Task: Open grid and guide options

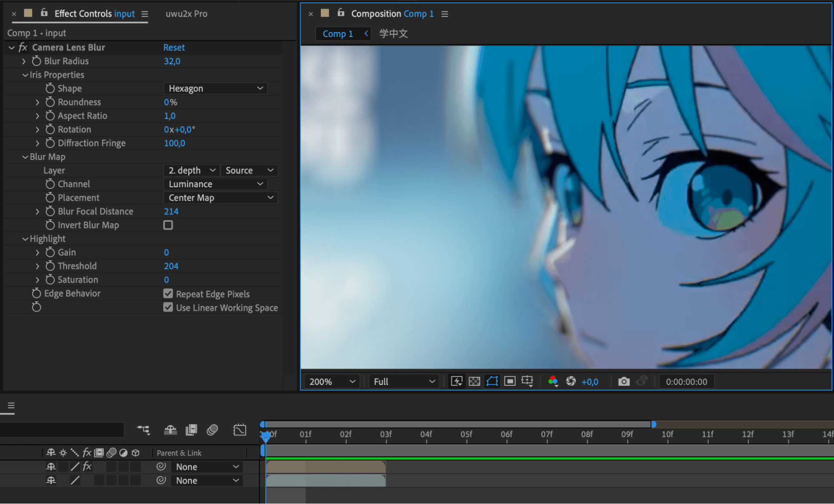Action: [527, 381]
